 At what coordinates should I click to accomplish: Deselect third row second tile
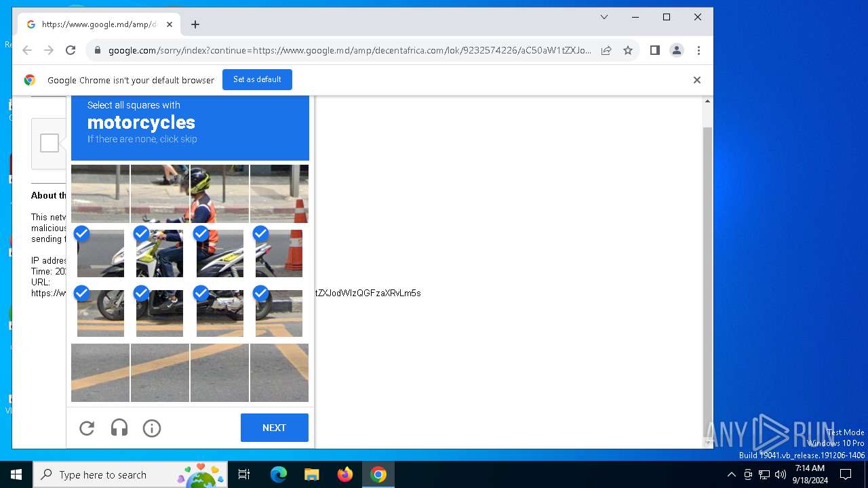click(160, 313)
